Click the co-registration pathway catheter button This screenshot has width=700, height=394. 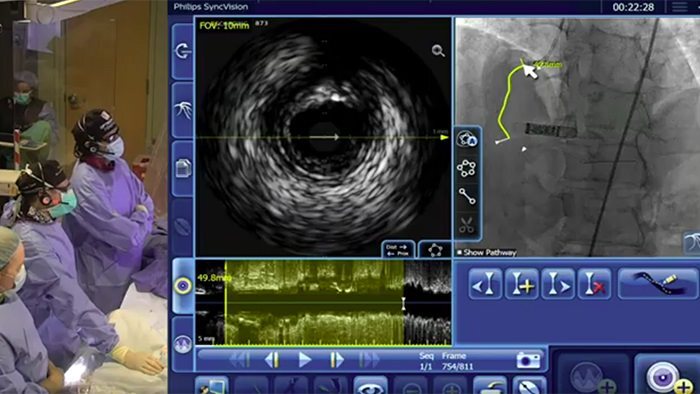pos(658,284)
